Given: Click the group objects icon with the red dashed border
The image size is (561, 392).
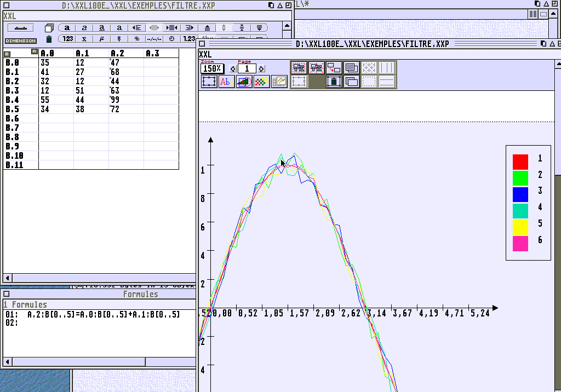Looking at the screenshot, I should (299, 67).
